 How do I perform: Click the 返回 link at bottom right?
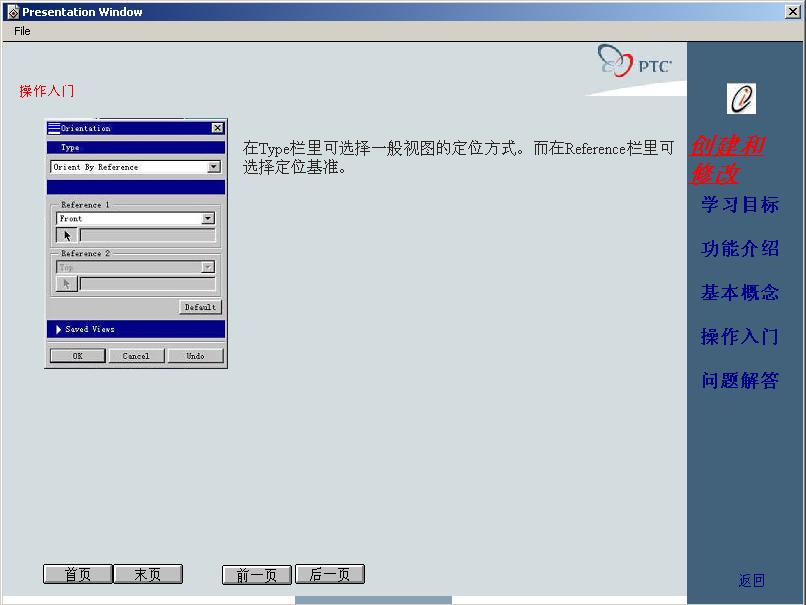(x=752, y=580)
